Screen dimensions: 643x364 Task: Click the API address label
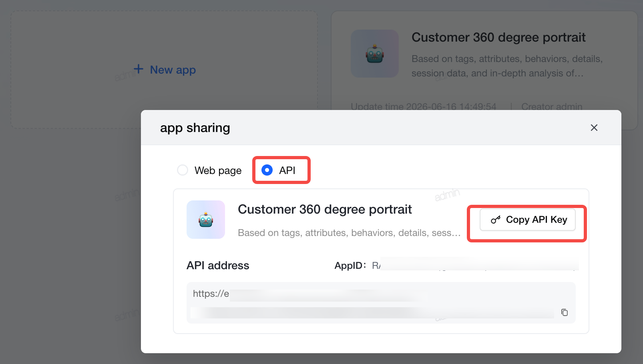(218, 266)
